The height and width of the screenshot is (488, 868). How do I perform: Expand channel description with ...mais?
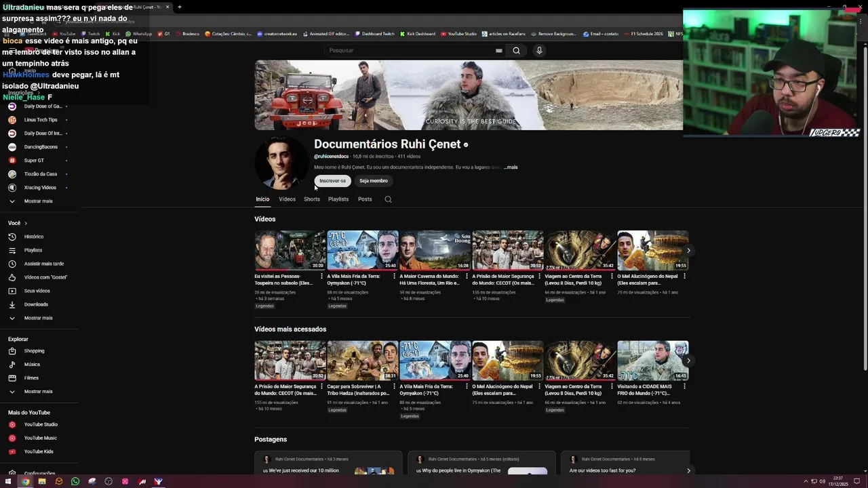coord(511,167)
